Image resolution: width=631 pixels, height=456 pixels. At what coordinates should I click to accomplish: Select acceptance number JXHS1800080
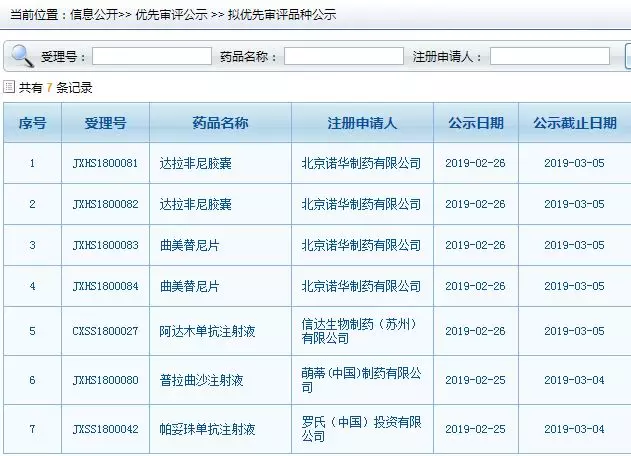(105, 380)
